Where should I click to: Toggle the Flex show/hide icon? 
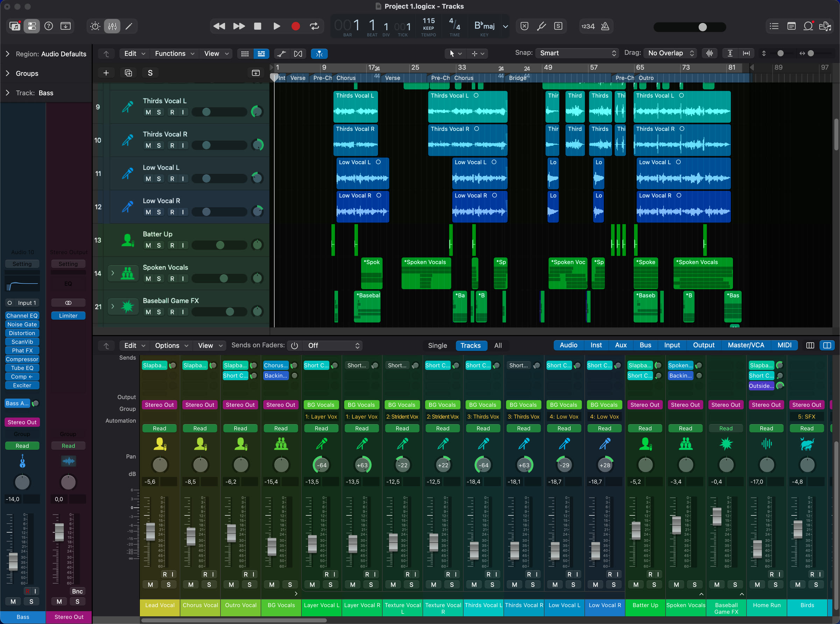(x=298, y=54)
